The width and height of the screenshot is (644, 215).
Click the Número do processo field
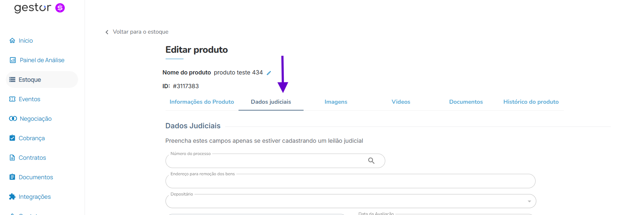[x=275, y=161]
